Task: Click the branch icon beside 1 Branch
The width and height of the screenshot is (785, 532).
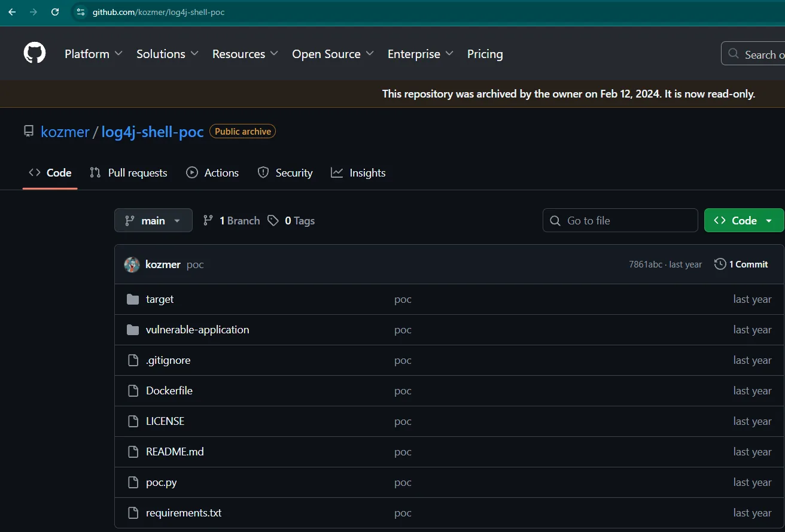Action: coord(208,221)
